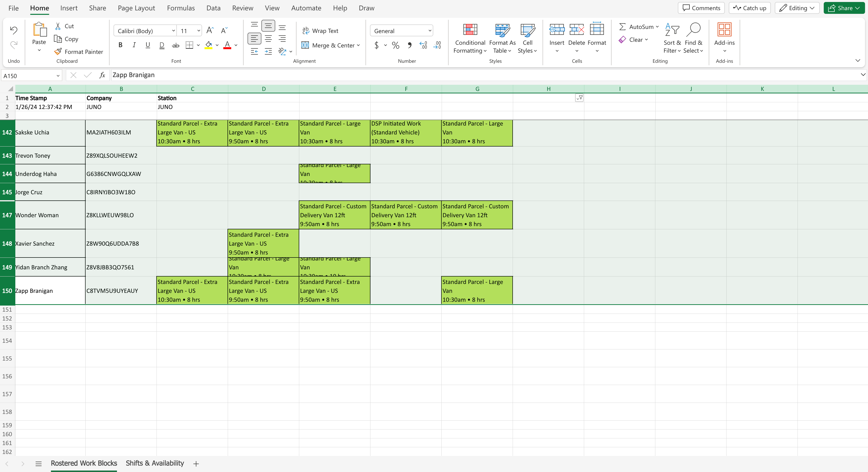Open the Comments pane button
868x472 pixels.
coord(701,8)
